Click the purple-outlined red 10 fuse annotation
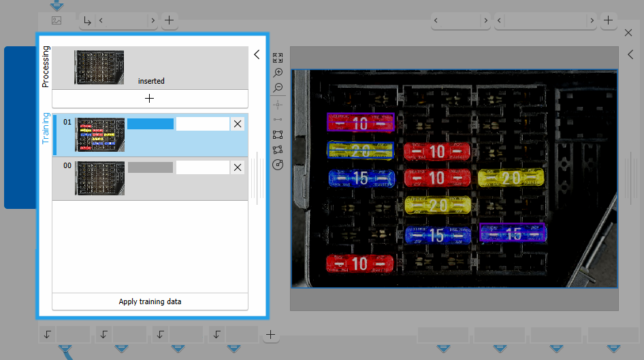 click(360, 122)
